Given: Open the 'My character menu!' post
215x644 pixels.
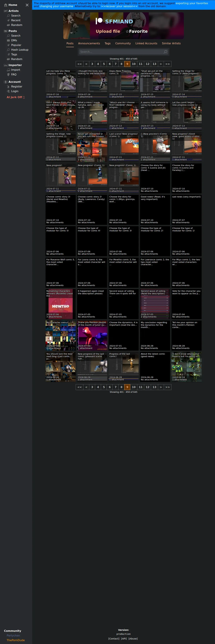Looking at the screenshot, I should point(61,336).
